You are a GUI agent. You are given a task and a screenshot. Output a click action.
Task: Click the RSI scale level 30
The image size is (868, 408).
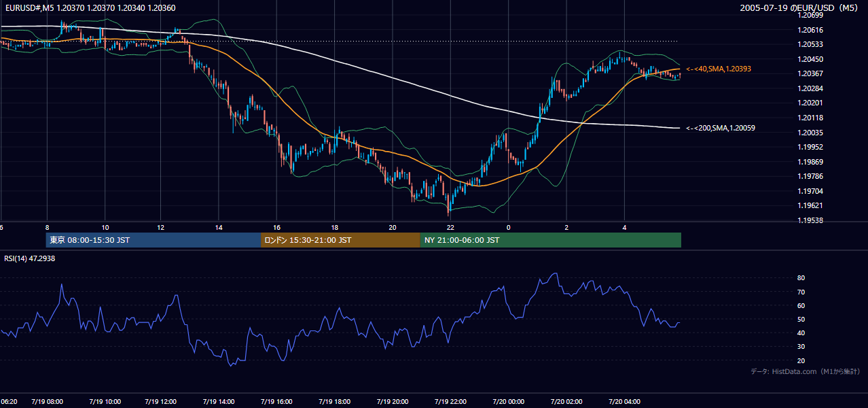click(x=801, y=347)
